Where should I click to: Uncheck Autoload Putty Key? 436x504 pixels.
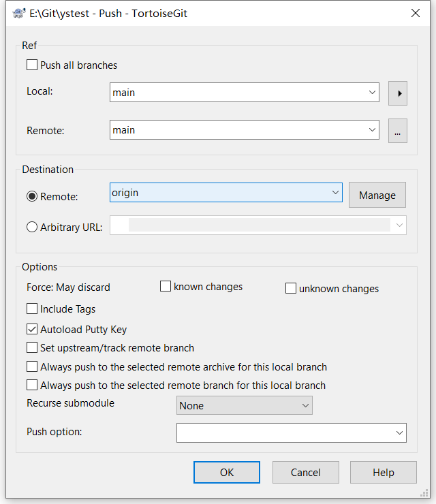(32, 329)
